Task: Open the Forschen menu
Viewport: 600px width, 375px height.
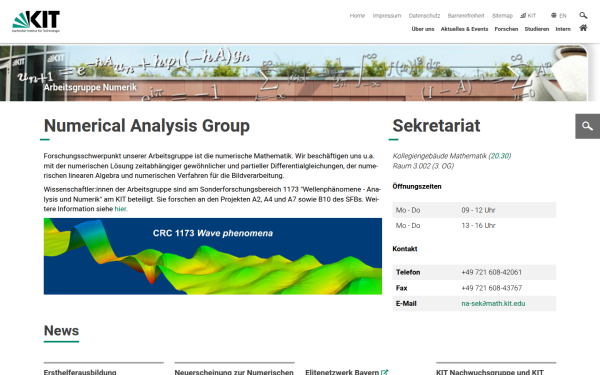Action: pyautogui.click(x=506, y=29)
